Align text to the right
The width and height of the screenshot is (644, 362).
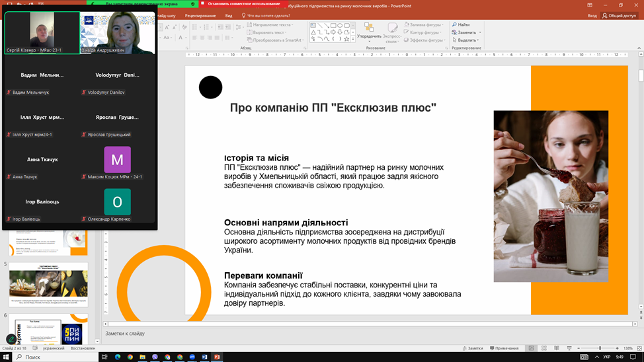click(x=210, y=38)
